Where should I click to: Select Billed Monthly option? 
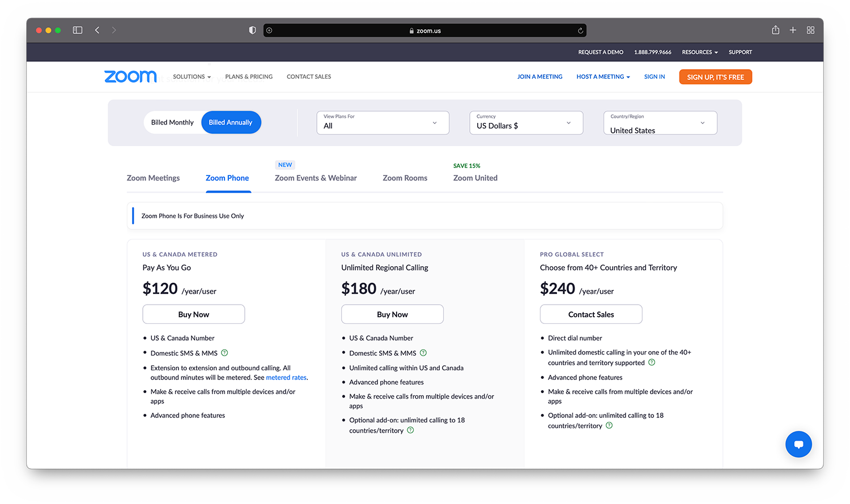click(172, 122)
